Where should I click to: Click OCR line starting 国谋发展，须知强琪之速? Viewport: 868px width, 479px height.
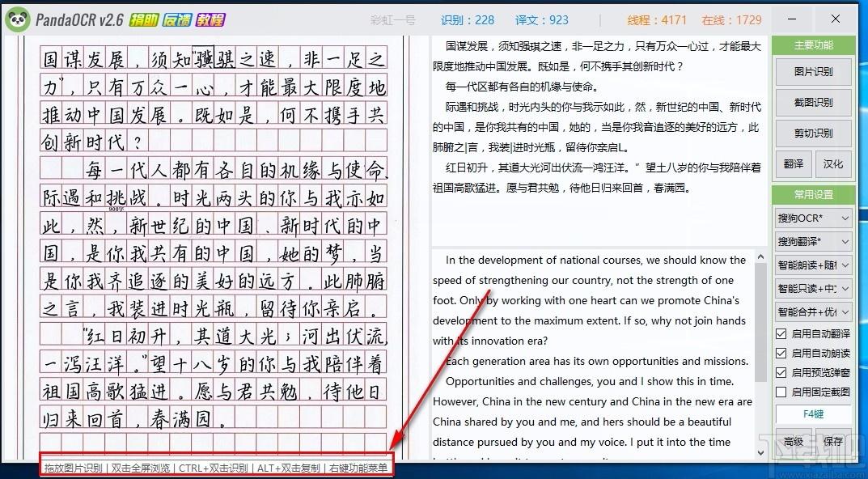tap(603, 46)
